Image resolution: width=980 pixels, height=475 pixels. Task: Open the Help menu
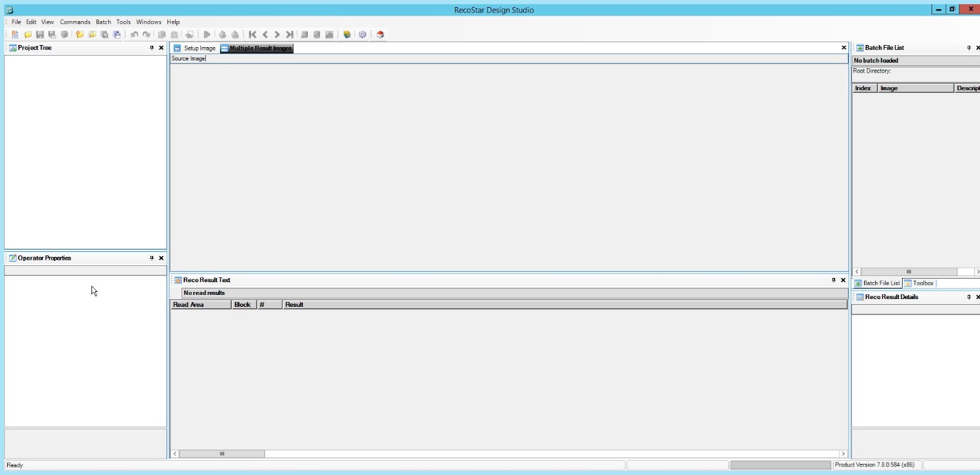[x=173, y=22]
